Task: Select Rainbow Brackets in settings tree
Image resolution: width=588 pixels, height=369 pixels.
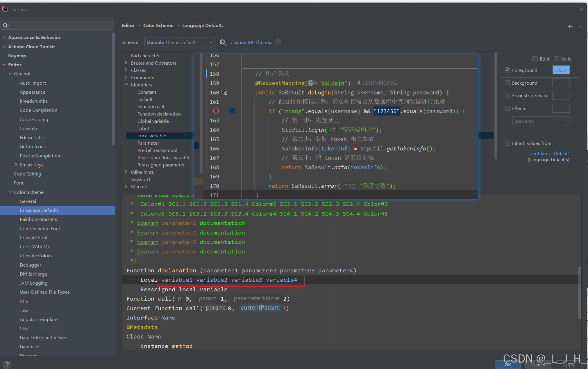Action: pos(38,219)
